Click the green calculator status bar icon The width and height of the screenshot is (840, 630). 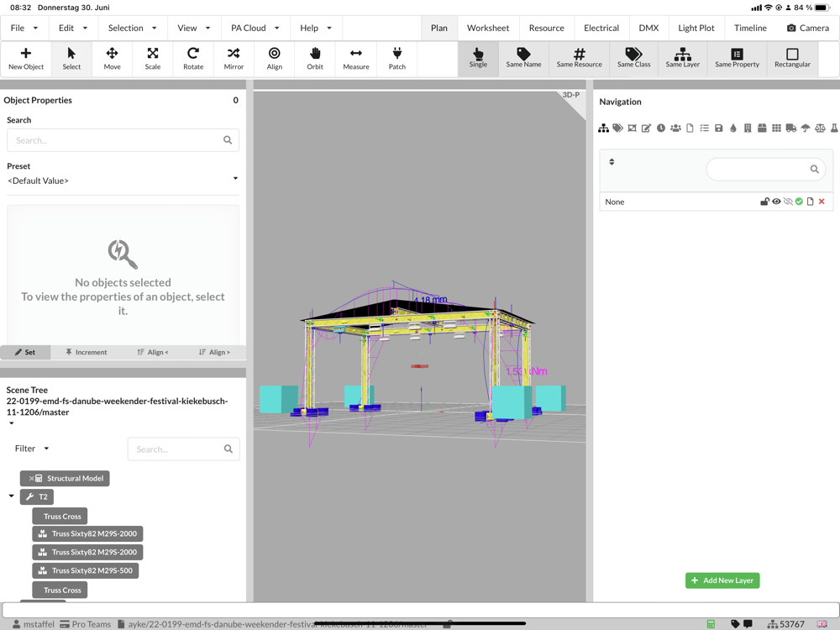711,623
